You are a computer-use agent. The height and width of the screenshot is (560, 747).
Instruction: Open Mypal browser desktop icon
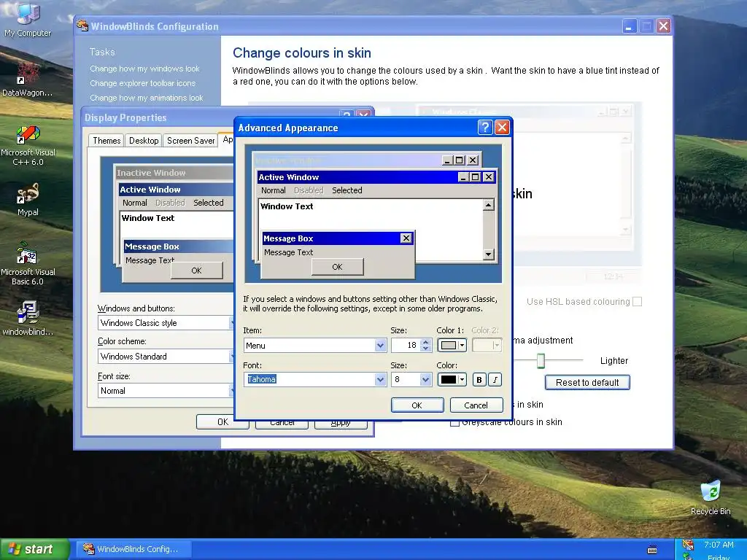click(28, 199)
